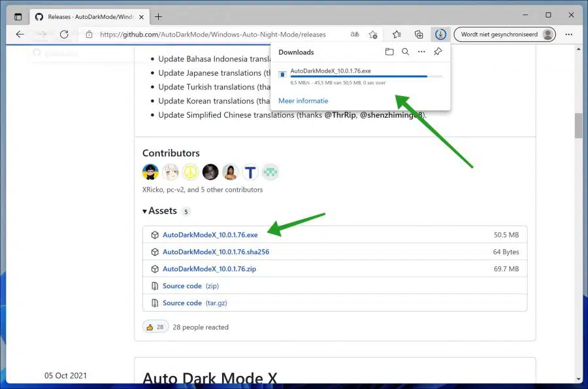The height and width of the screenshot is (389, 588).
Task: Download Source code (tar.gz)
Action: (x=195, y=303)
